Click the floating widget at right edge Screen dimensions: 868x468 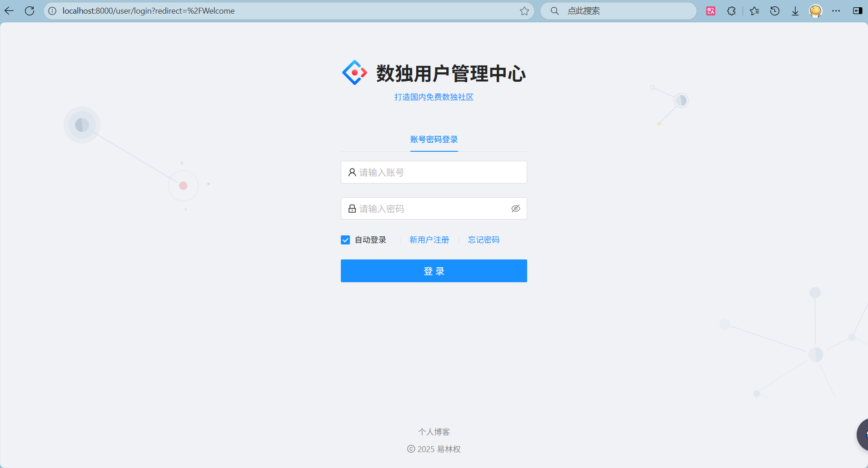[x=863, y=435]
